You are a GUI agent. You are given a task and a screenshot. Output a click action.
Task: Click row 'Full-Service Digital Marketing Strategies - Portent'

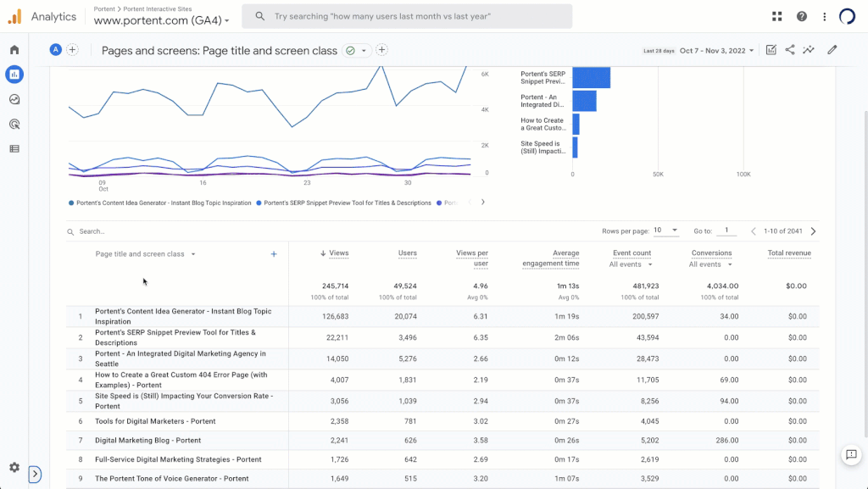(x=442, y=459)
